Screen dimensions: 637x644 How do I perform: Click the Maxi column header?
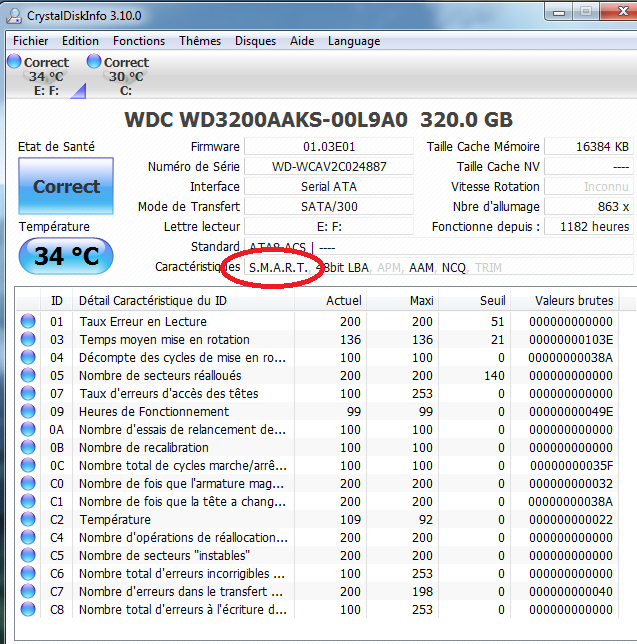402,301
